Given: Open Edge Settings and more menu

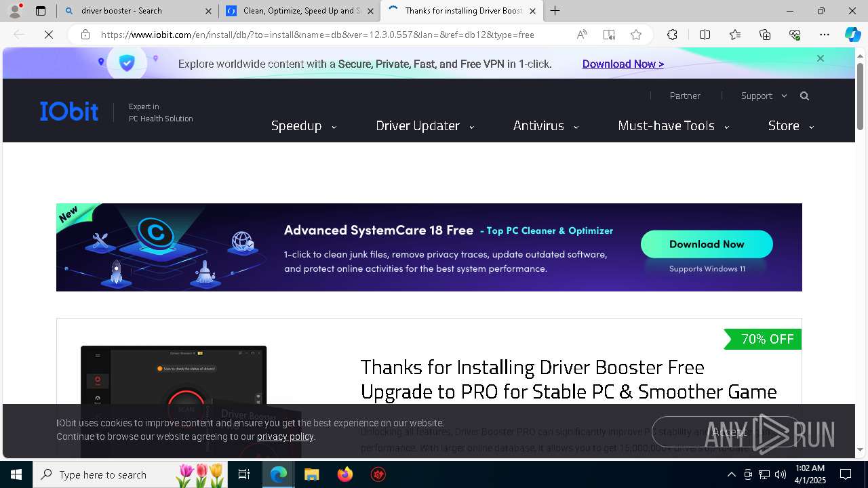Looking at the screenshot, I should [x=825, y=35].
